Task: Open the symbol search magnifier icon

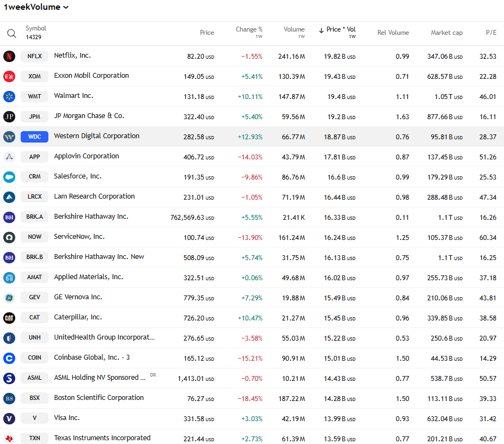Action: click(11, 33)
